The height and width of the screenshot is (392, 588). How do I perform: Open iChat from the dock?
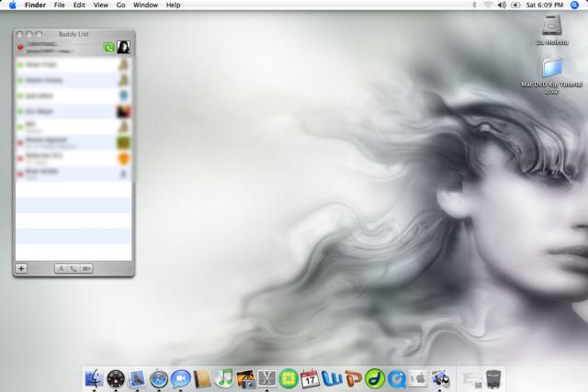click(x=181, y=379)
